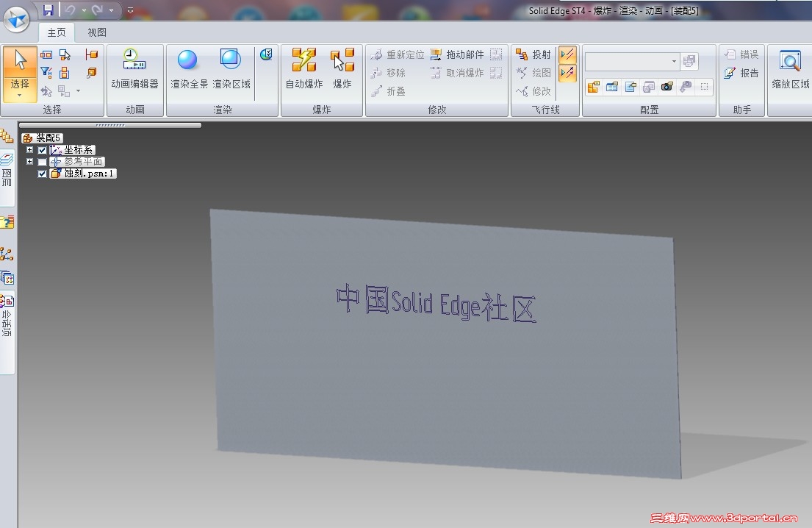Click the 爆炸 explode button
812x528 pixels.
pos(342,68)
